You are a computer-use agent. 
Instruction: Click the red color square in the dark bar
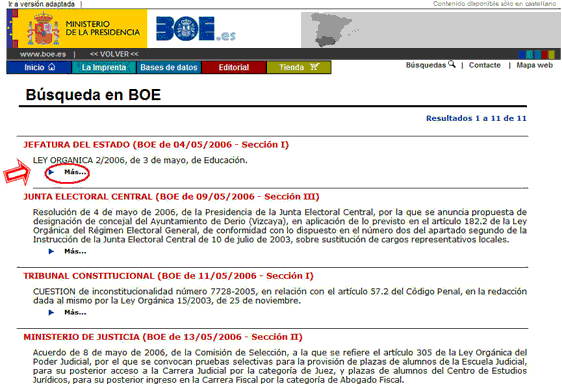544,54
